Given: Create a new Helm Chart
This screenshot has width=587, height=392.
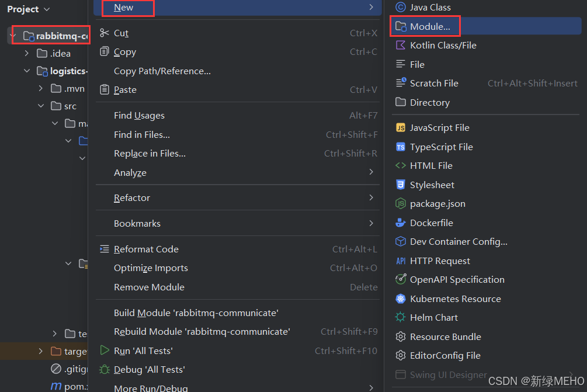Looking at the screenshot, I should (x=432, y=317).
